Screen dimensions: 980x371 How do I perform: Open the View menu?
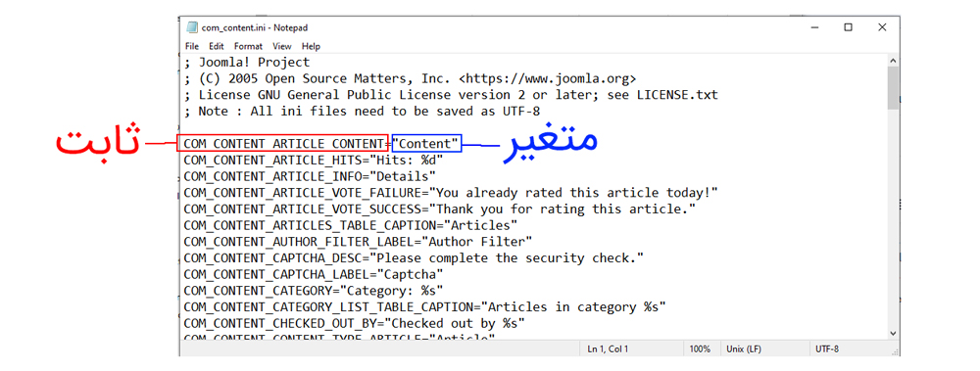click(x=282, y=46)
